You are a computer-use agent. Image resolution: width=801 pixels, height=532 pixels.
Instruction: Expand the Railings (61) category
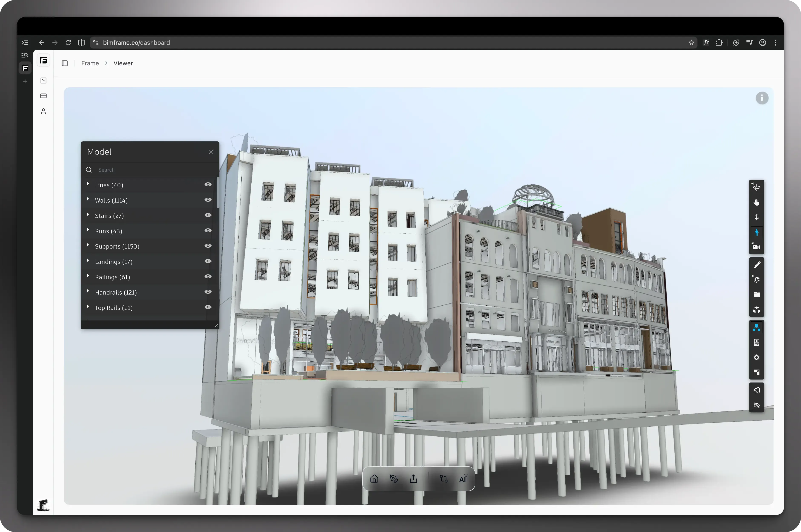pos(88,276)
